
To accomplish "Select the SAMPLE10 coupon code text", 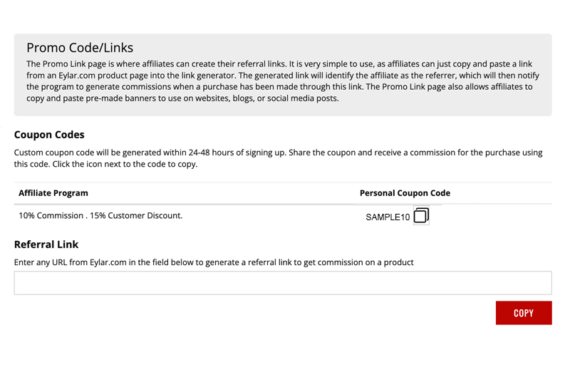I will (x=388, y=217).
